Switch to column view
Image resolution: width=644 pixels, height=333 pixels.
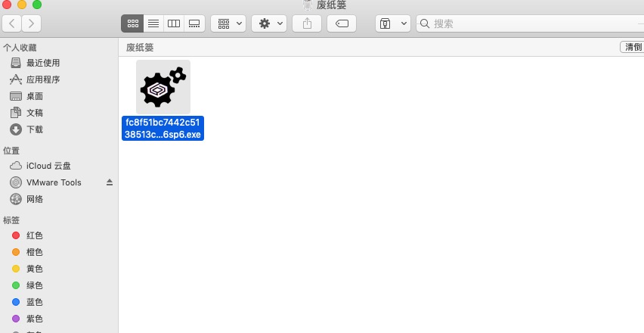click(174, 23)
